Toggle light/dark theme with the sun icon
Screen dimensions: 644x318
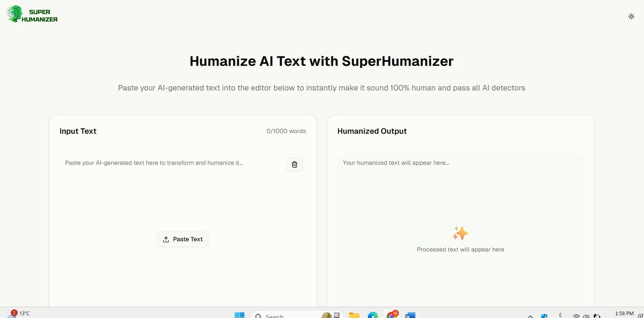coord(631,16)
